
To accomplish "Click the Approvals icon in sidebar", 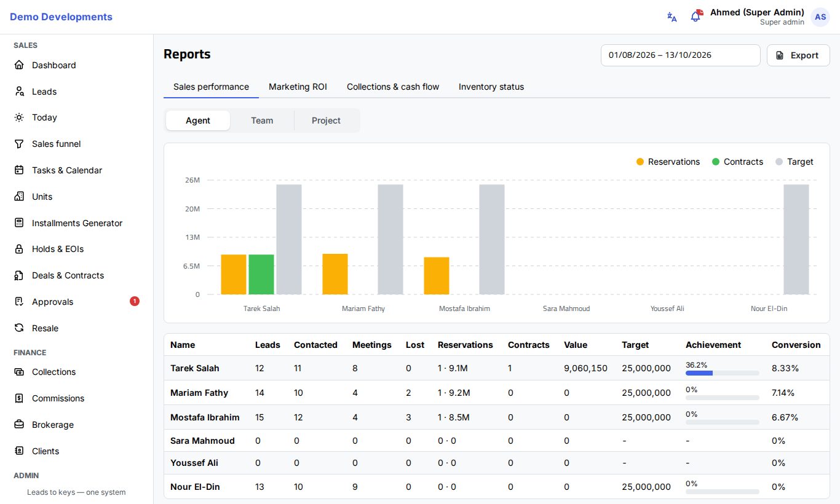I will pos(19,302).
